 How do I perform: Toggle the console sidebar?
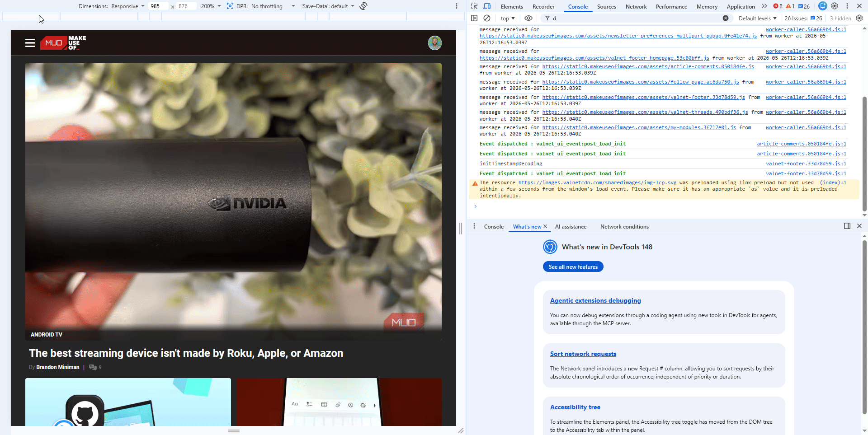click(x=474, y=18)
